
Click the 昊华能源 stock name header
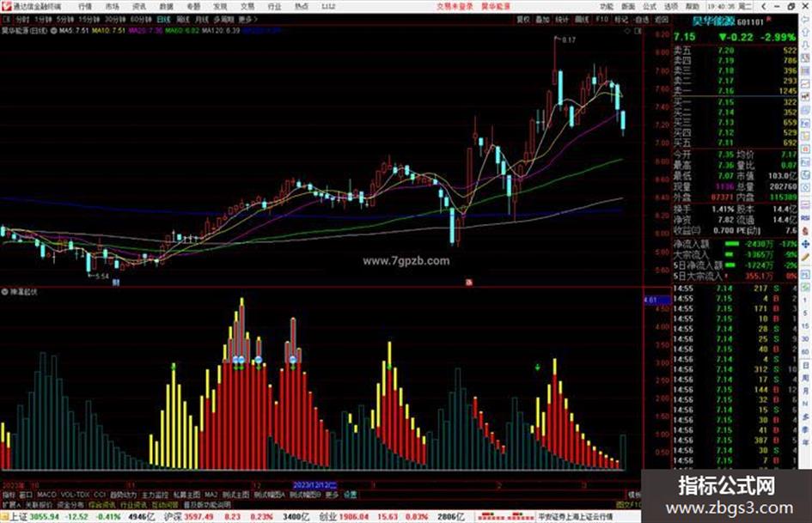coord(713,21)
